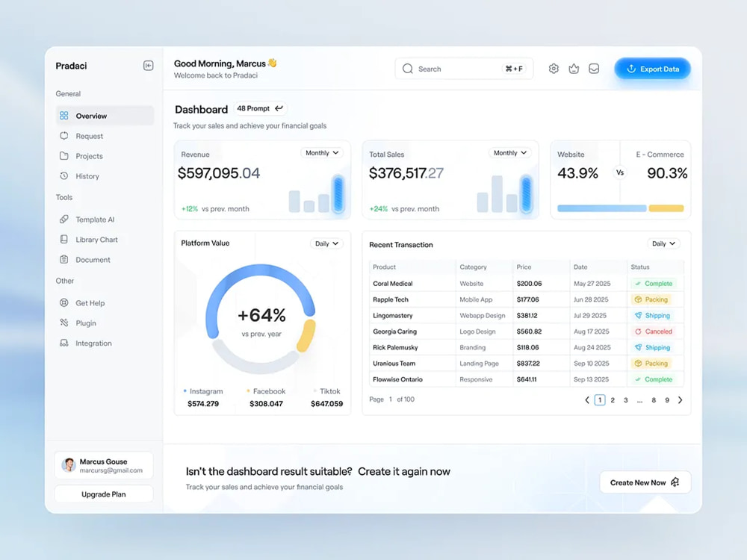Click the Get Help lifebuoy icon
Viewport: 747px width, 560px height.
click(x=63, y=302)
